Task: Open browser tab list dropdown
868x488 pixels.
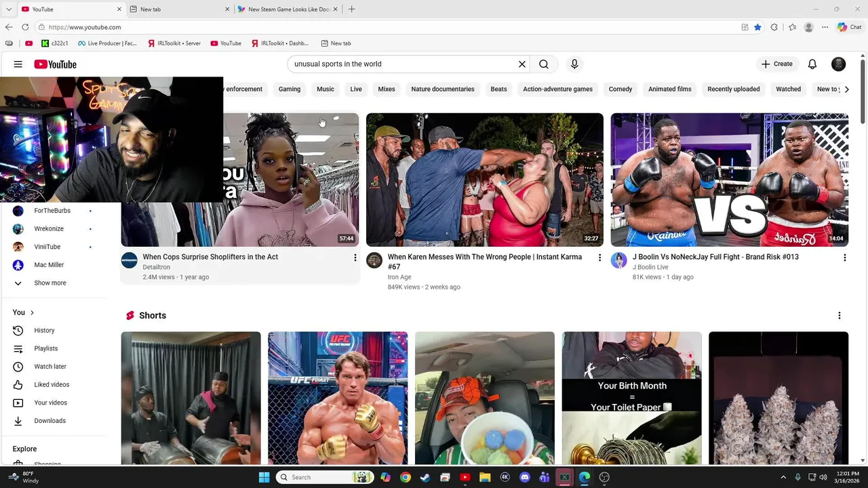Action: [x=9, y=9]
